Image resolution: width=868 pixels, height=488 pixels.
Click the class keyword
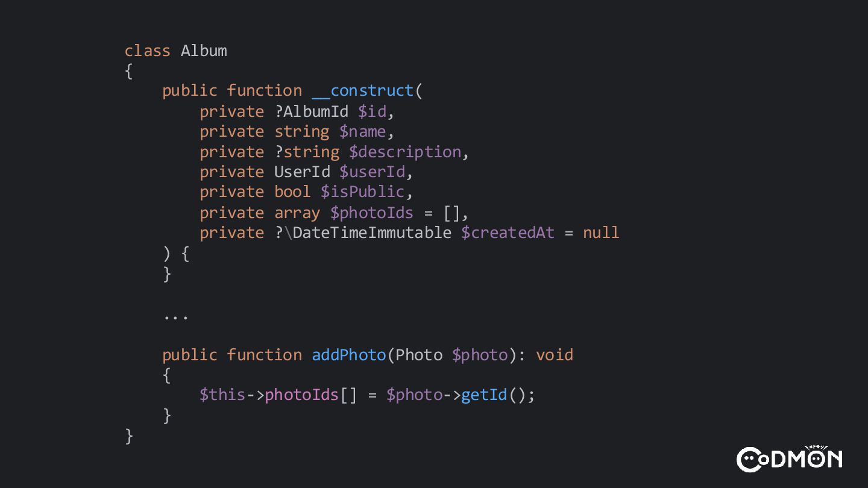pyautogui.click(x=148, y=51)
